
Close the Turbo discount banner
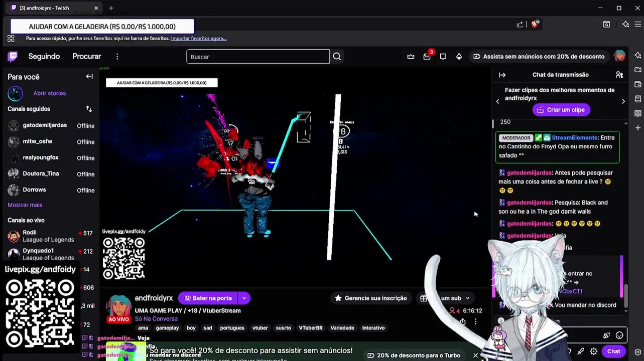pyautogui.click(x=475, y=355)
